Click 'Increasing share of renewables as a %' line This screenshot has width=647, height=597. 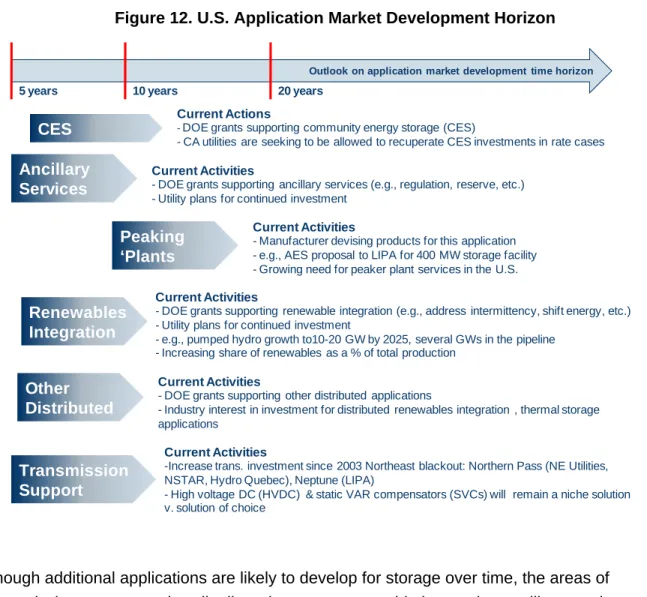click(305, 353)
